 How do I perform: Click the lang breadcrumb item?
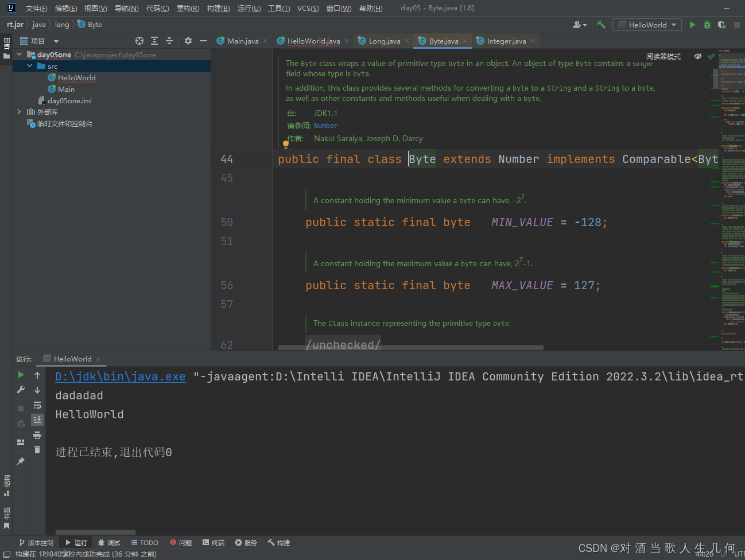click(x=62, y=25)
